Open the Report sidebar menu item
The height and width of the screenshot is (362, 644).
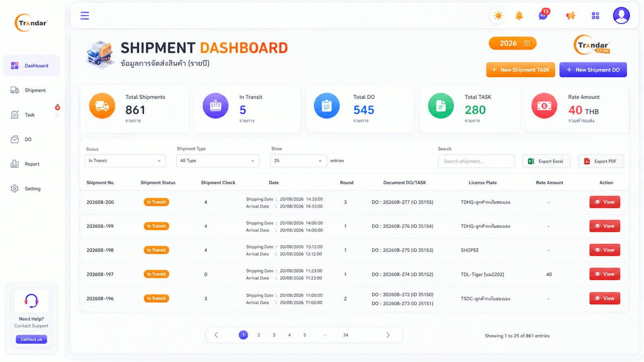31,164
